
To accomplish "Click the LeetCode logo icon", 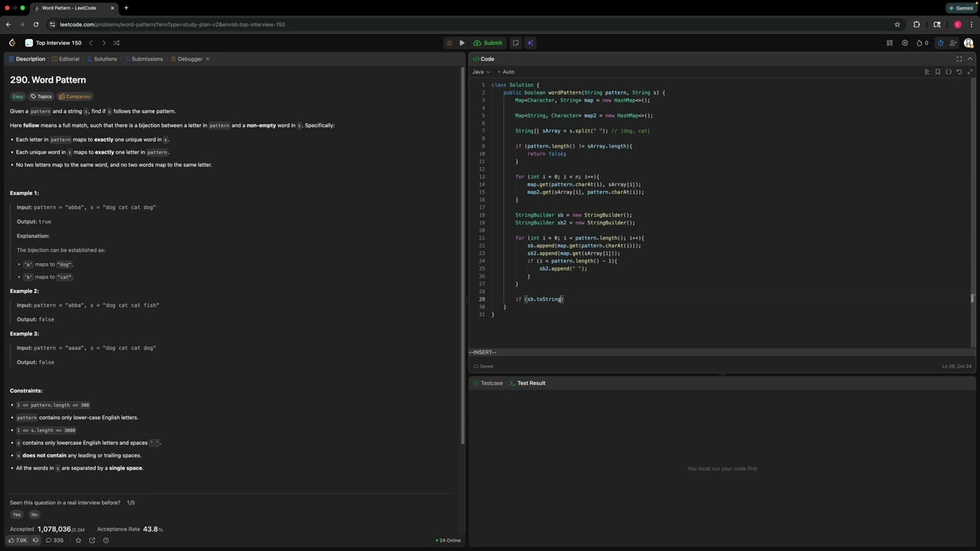I will tap(11, 43).
